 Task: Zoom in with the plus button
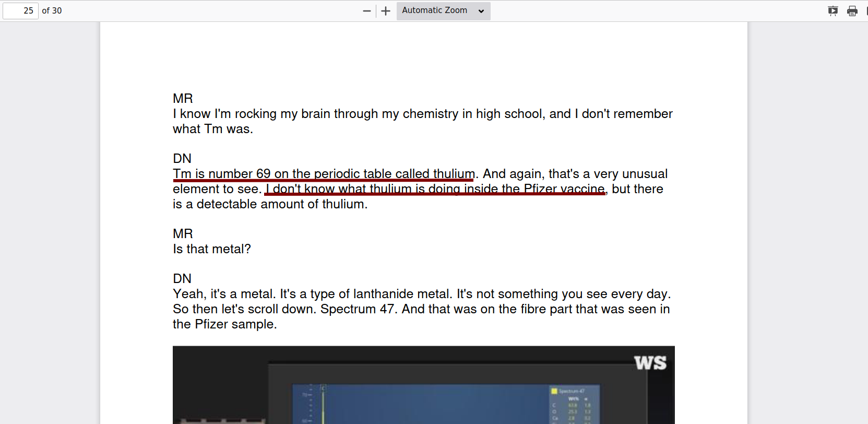coord(386,11)
